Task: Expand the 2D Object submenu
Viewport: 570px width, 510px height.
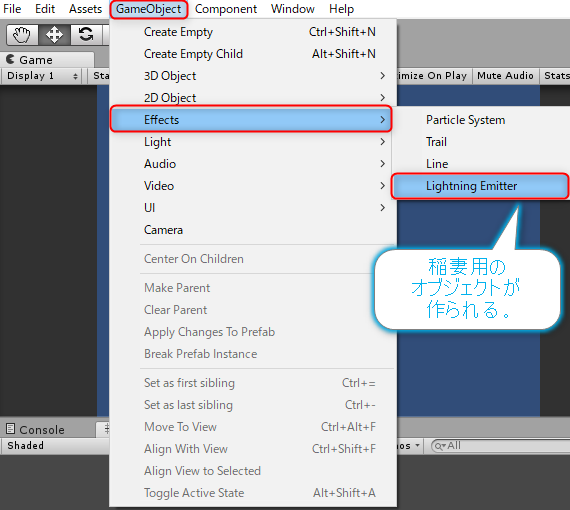Action: coord(253,98)
